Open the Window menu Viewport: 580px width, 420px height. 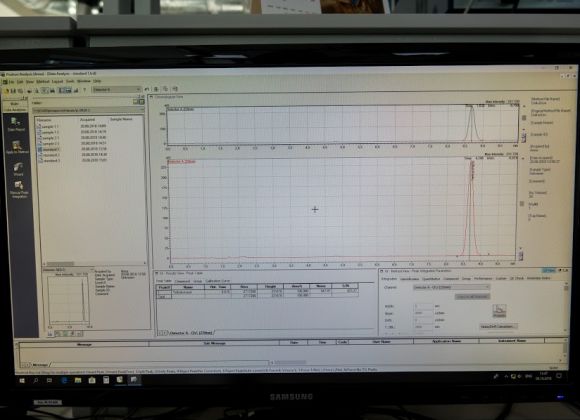coord(84,81)
